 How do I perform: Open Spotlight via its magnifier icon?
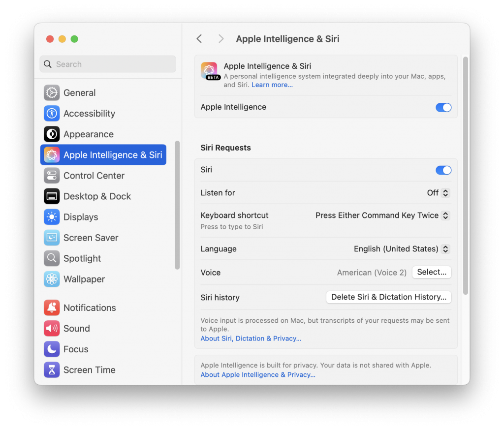click(52, 258)
